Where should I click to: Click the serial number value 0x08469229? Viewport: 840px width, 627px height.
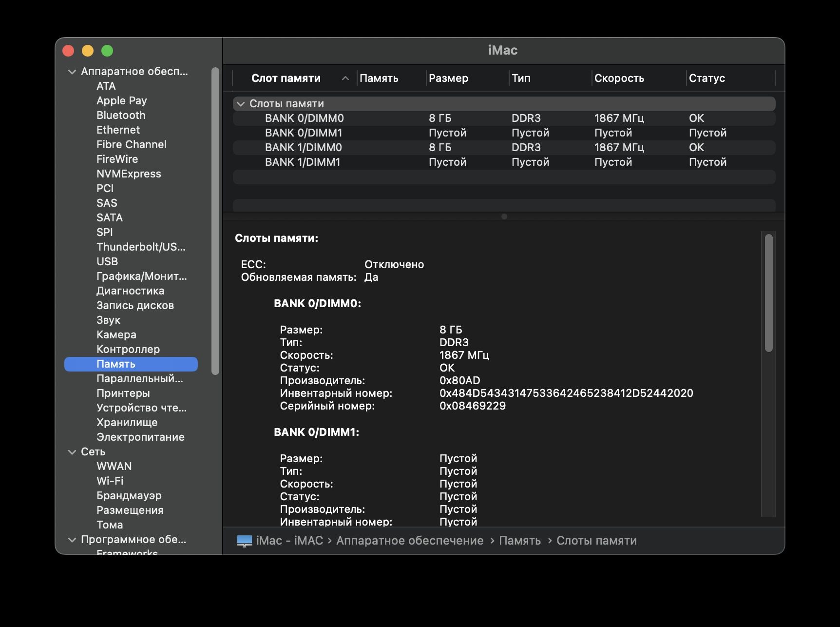coord(473,406)
